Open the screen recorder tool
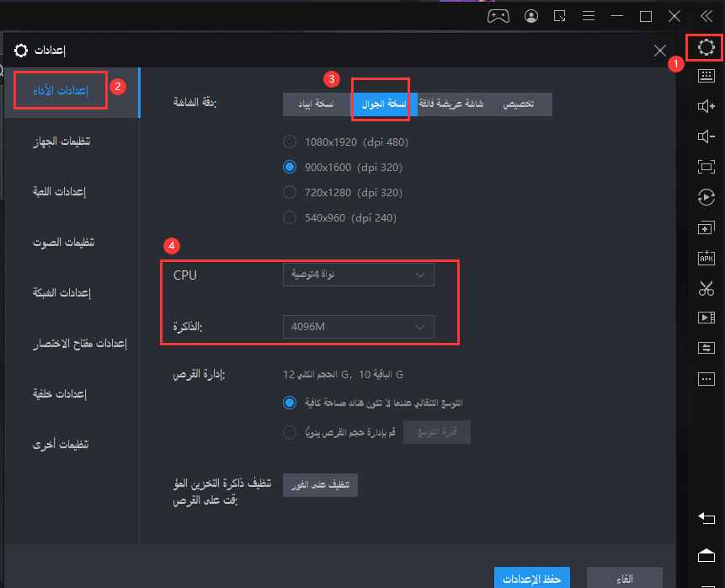Image resolution: width=725 pixels, height=588 pixels. coord(706,318)
